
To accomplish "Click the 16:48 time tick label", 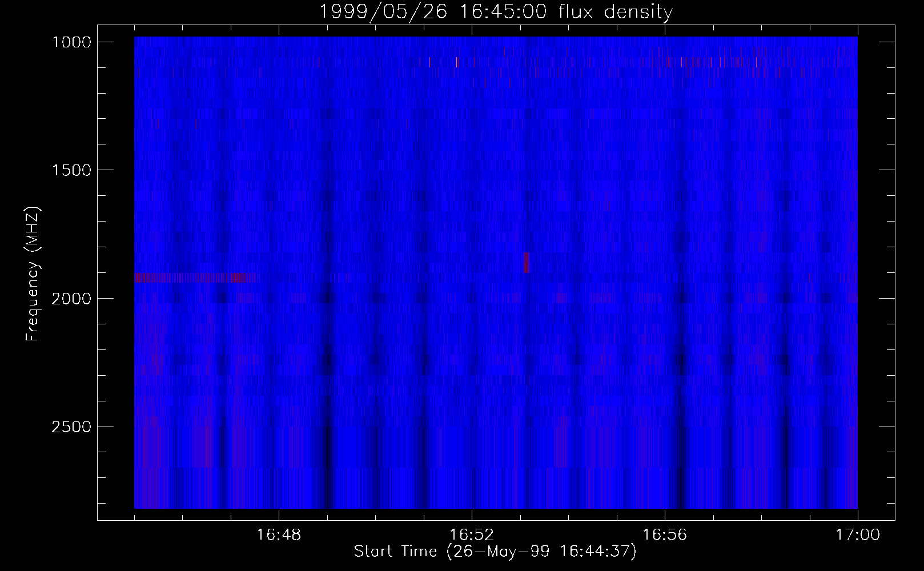I will (279, 535).
